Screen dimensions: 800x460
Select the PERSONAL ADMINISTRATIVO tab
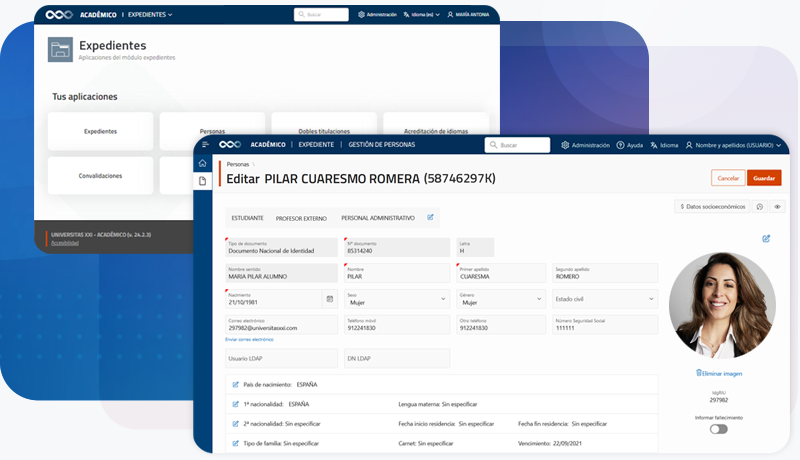click(377, 217)
